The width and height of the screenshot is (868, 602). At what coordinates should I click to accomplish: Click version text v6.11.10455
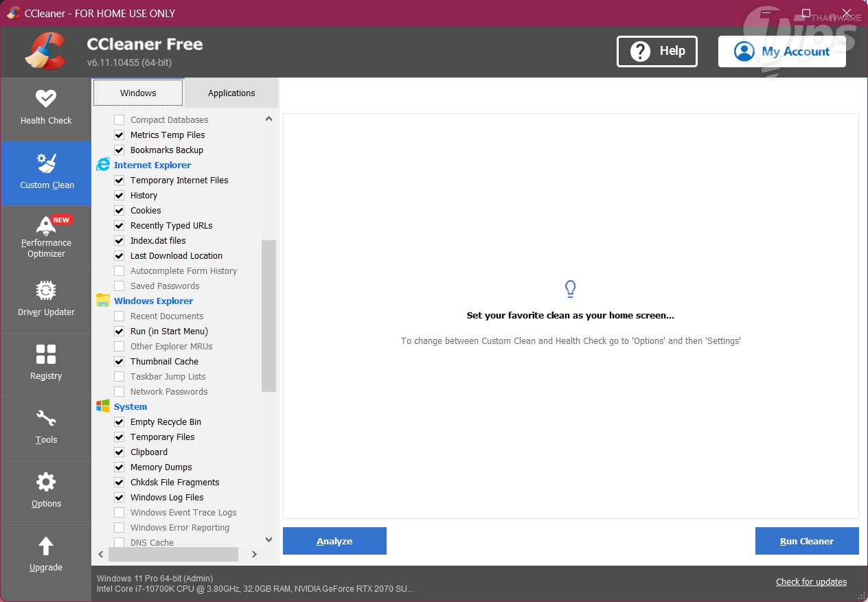129,62
